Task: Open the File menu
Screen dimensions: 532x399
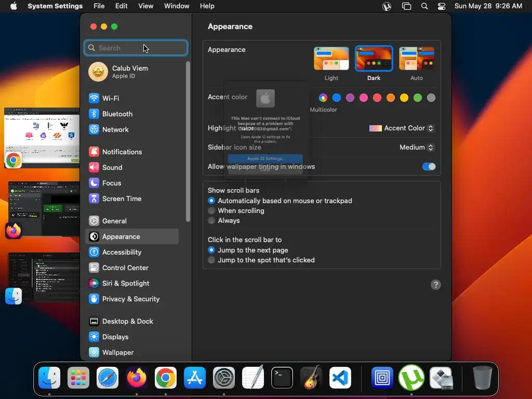Action: tap(99, 6)
